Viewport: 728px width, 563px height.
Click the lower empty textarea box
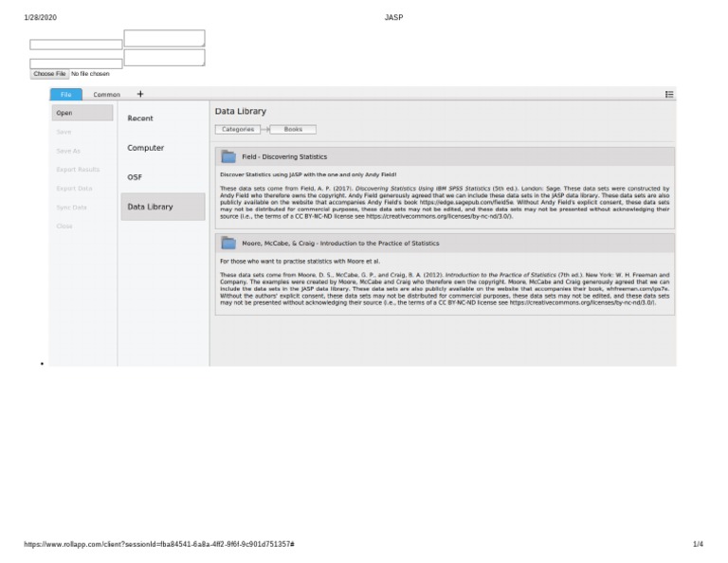click(x=164, y=58)
